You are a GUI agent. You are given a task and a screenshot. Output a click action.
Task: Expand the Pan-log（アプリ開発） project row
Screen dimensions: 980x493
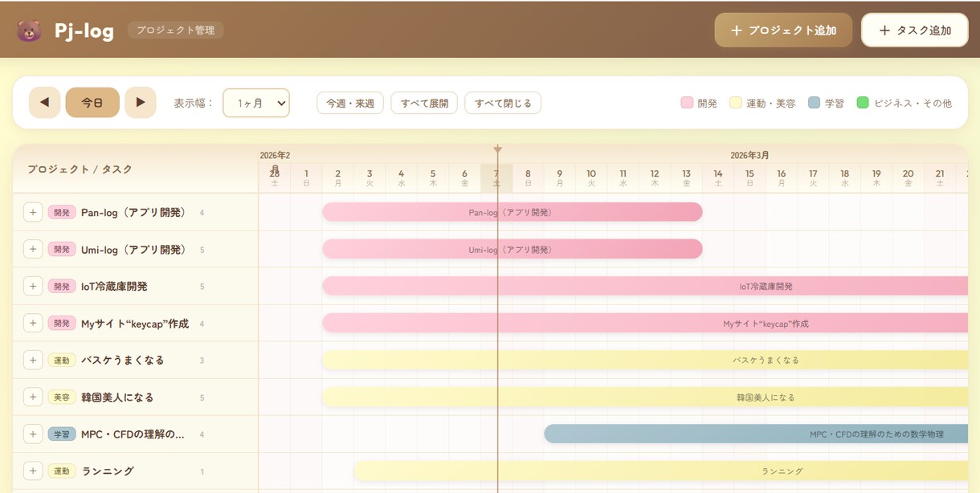pos(33,213)
